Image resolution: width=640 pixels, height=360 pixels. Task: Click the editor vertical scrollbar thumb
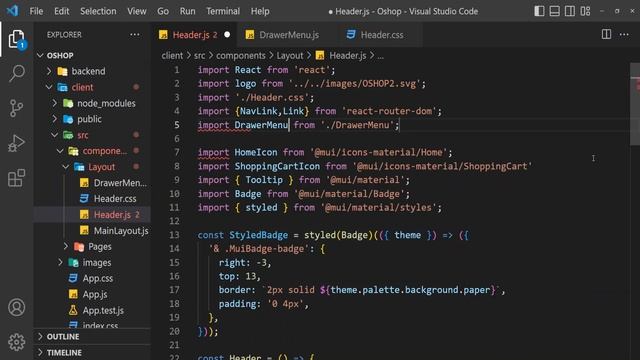[x=635, y=104]
